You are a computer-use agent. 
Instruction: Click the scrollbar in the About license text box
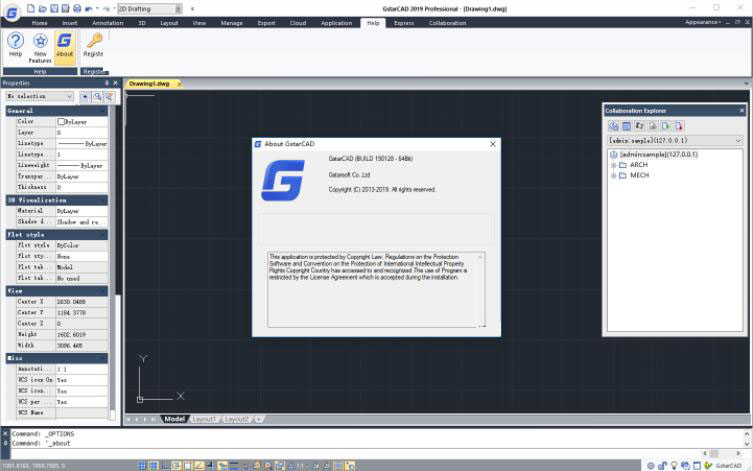[x=480, y=290]
